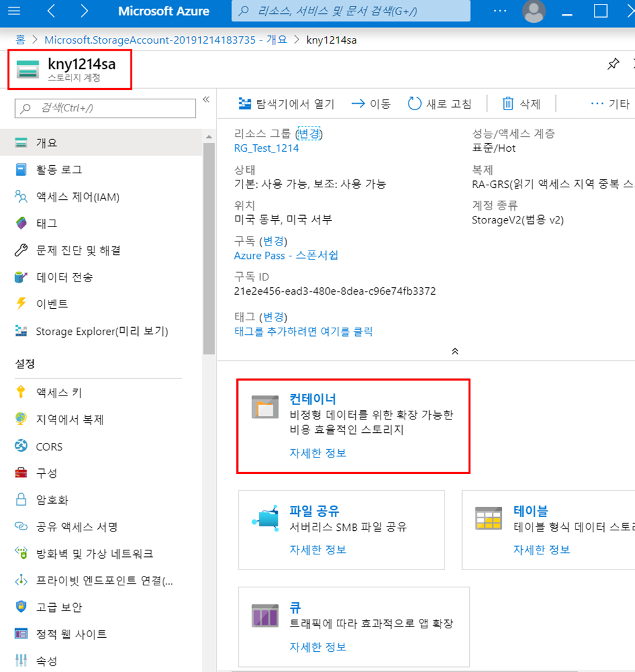635x672 pixels.
Task: Go forward with the right arrow
Action: point(84,11)
